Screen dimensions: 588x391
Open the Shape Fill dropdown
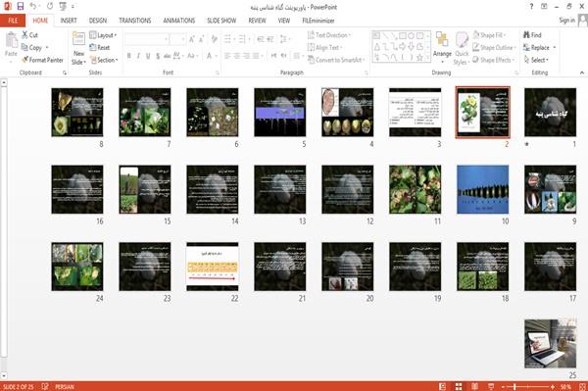pyautogui.click(x=489, y=35)
